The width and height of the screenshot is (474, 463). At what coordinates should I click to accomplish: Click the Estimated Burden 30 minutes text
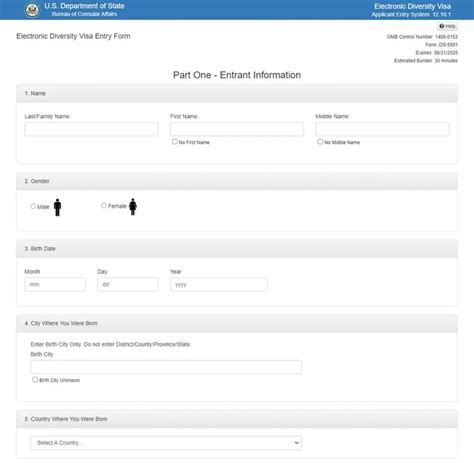[426, 61]
